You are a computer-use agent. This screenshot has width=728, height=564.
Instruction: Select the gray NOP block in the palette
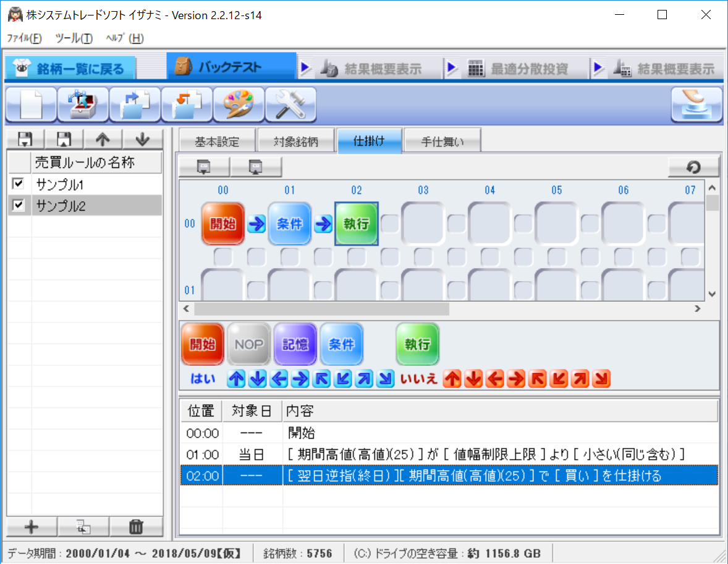pyautogui.click(x=249, y=345)
